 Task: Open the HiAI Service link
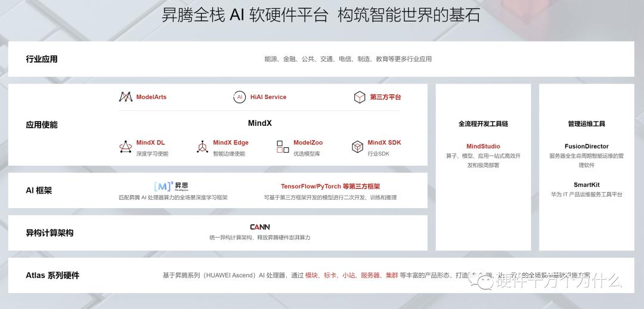268,97
